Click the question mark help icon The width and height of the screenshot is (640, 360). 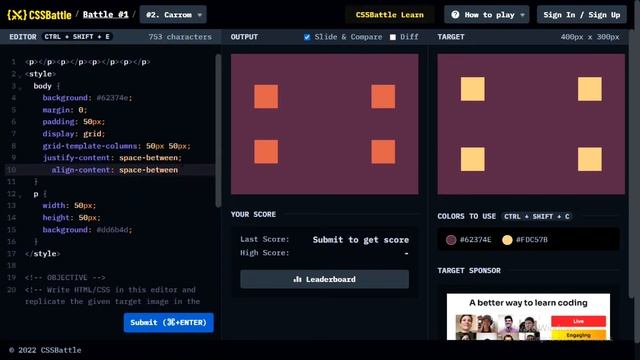[x=455, y=15]
